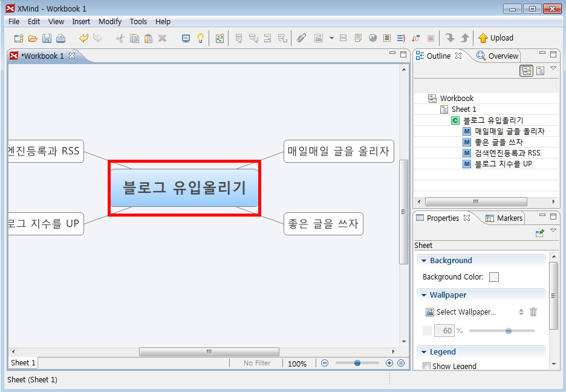Click the zoom in plus button
The image size is (566, 392).
click(x=389, y=363)
